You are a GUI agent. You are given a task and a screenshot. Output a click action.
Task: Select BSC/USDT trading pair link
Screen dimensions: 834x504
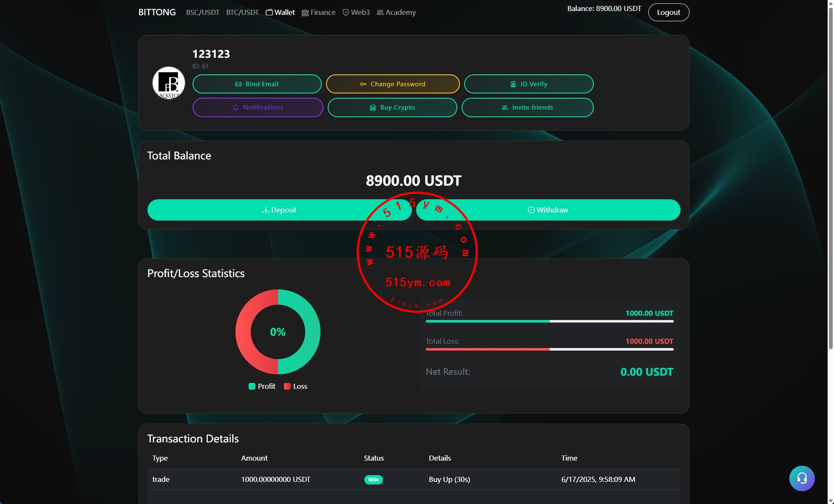pyautogui.click(x=202, y=12)
